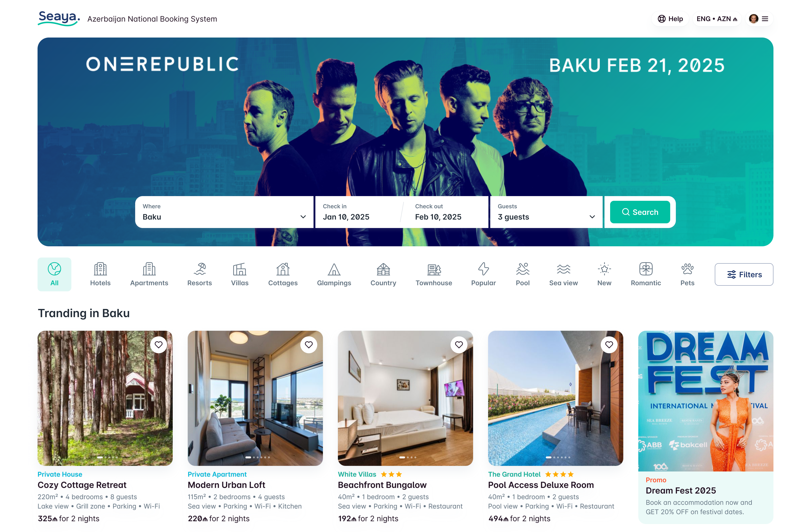Image resolution: width=811 pixels, height=532 pixels.
Task: Pick the Glampings tent icon
Action: coord(334,269)
